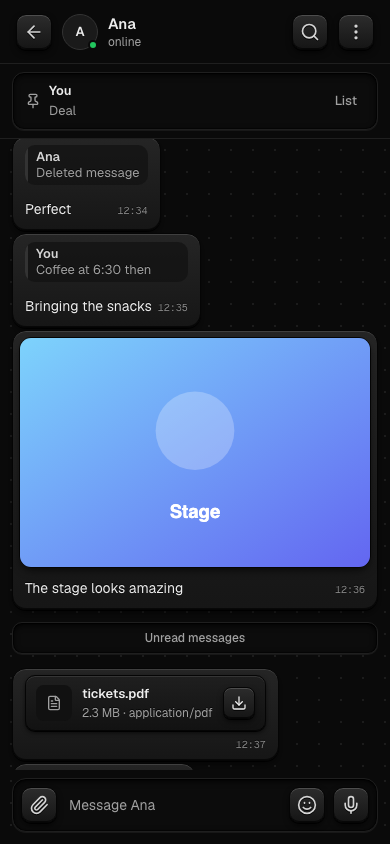Open the Stage image attachment

195,452
